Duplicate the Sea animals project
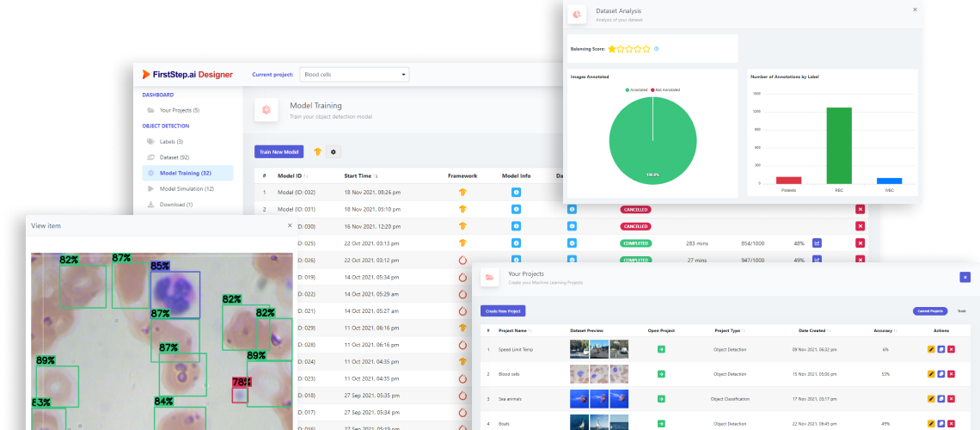The height and width of the screenshot is (430, 980). point(941,399)
